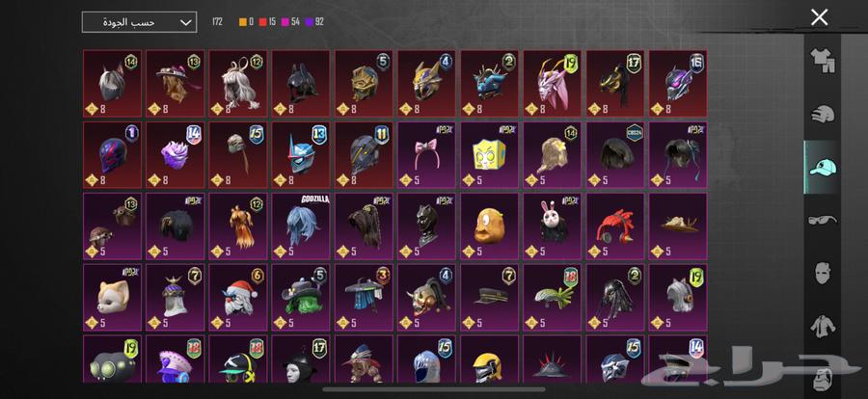Filter by red rarity count 15

pos(267,22)
